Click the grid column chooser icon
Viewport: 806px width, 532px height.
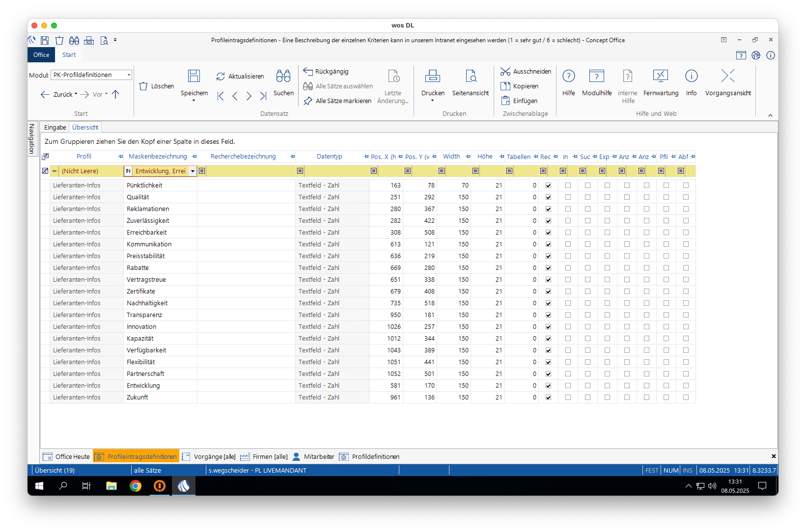click(45, 157)
